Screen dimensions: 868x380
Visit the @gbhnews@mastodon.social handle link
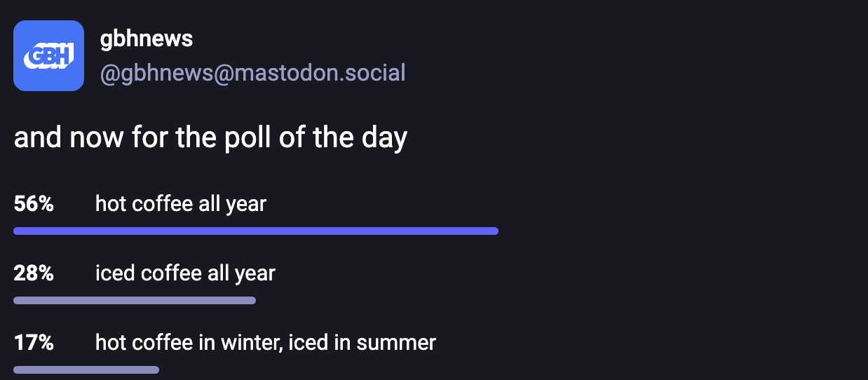click(253, 73)
